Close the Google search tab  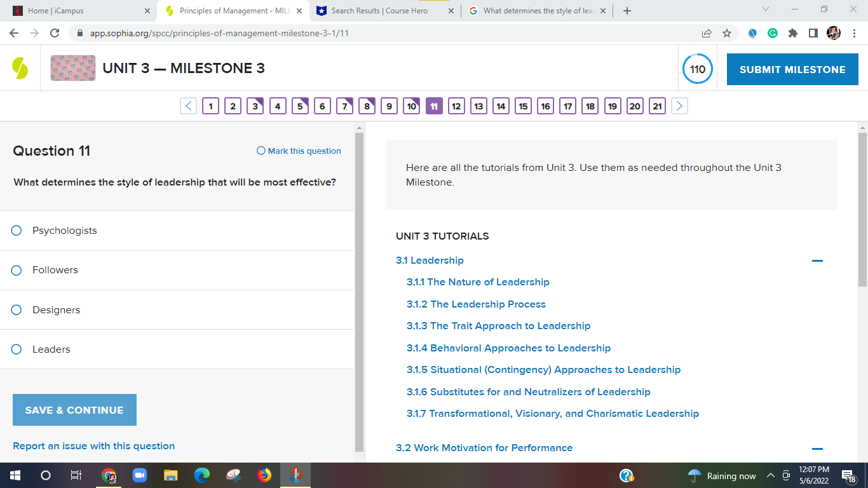click(x=603, y=11)
